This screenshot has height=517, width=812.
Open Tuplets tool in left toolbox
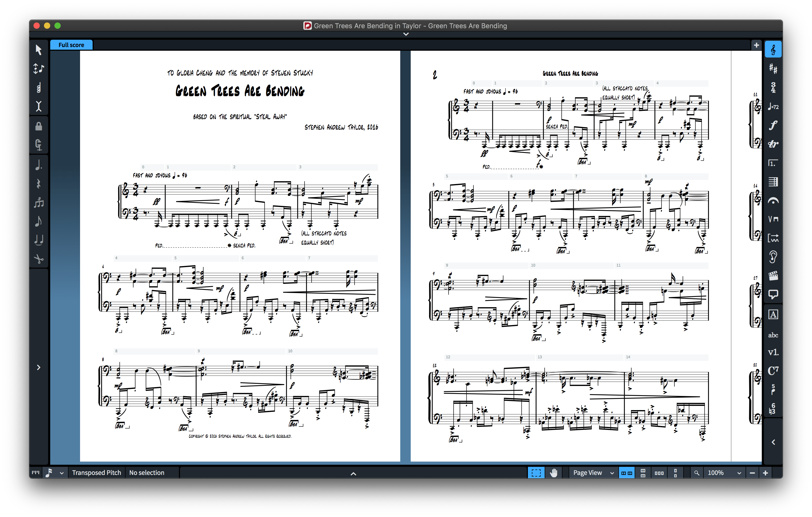pos(38,203)
